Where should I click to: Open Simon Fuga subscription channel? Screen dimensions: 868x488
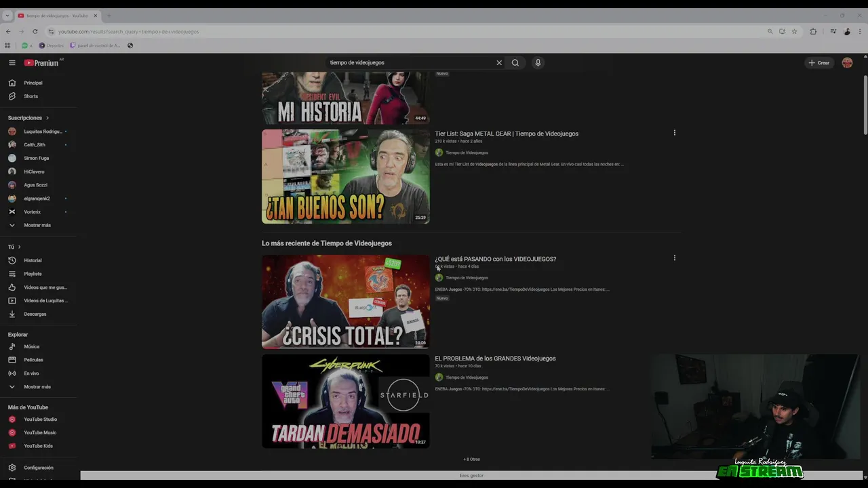click(x=38, y=158)
